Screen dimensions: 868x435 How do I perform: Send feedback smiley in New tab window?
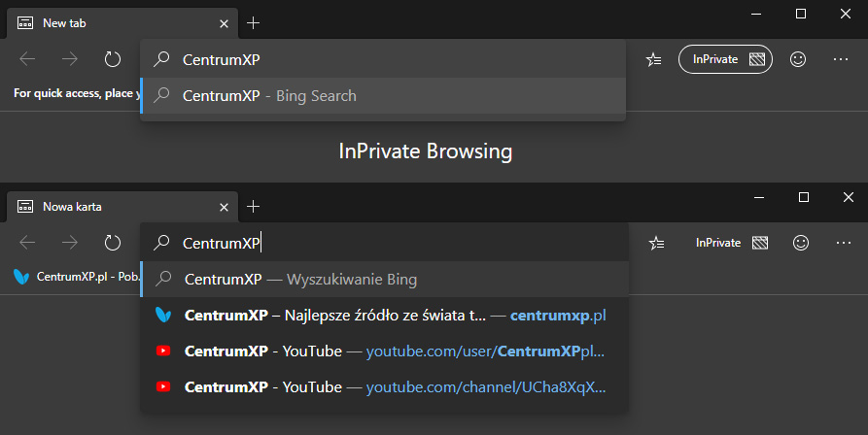pyautogui.click(x=798, y=59)
